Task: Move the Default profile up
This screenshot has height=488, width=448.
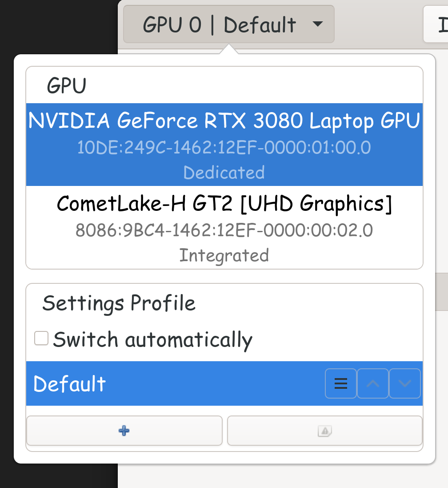Action: 373,383
